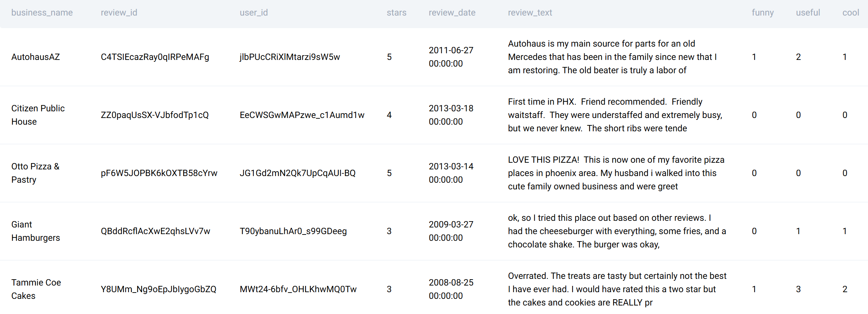Click the stars value for Tammie Coe Cakes
This screenshot has width=868, height=314.
click(x=389, y=289)
